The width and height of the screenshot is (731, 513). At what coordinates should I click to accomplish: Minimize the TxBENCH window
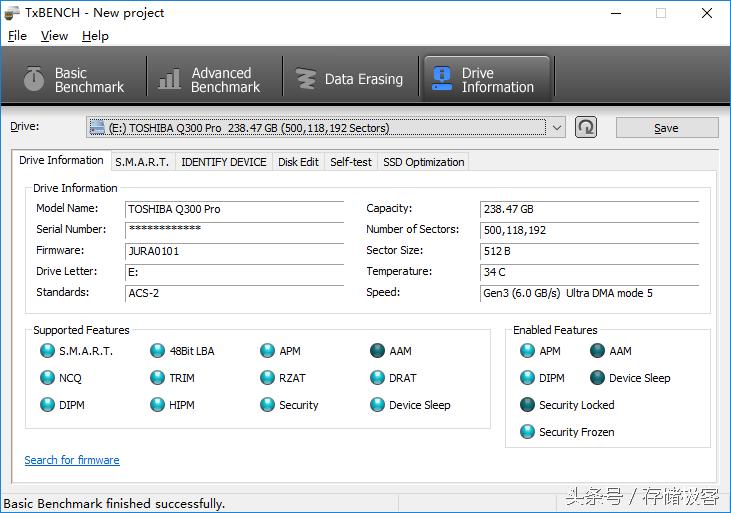pos(616,13)
